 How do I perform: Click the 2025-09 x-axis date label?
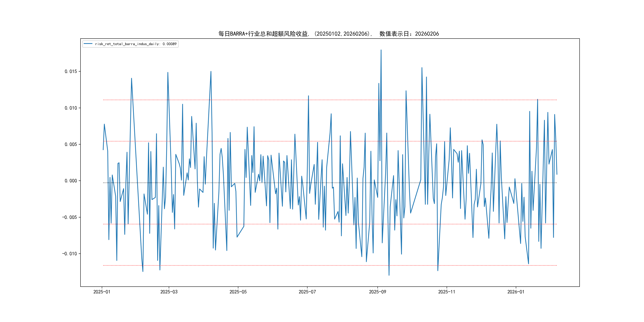377,292
